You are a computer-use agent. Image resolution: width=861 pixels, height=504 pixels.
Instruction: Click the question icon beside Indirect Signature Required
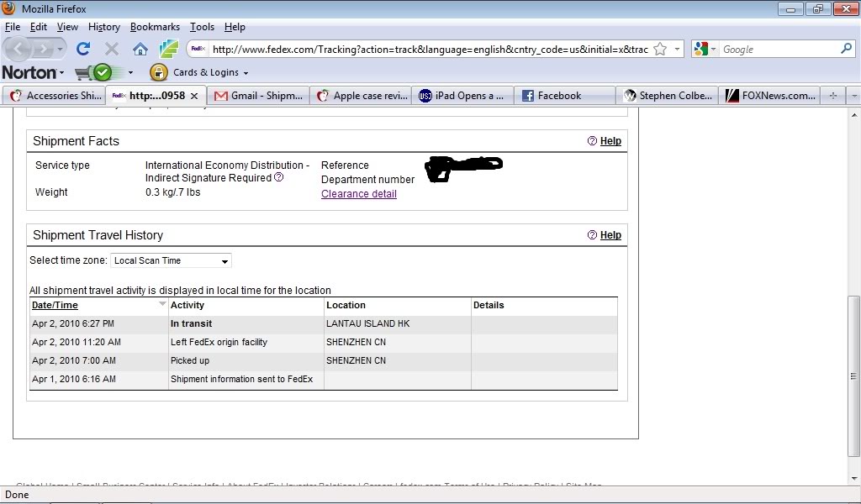click(x=279, y=177)
